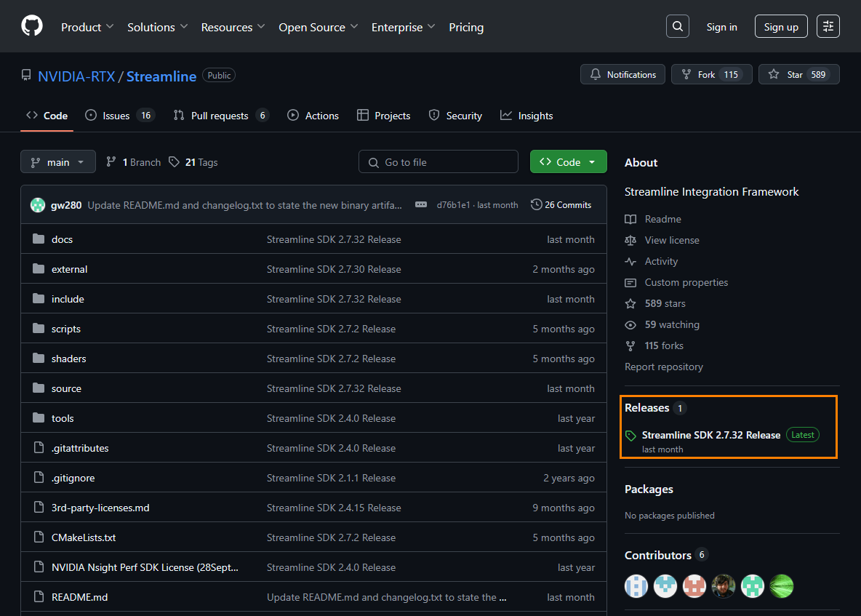Expand the Solutions menu
This screenshot has height=616, width=861.
158,27
